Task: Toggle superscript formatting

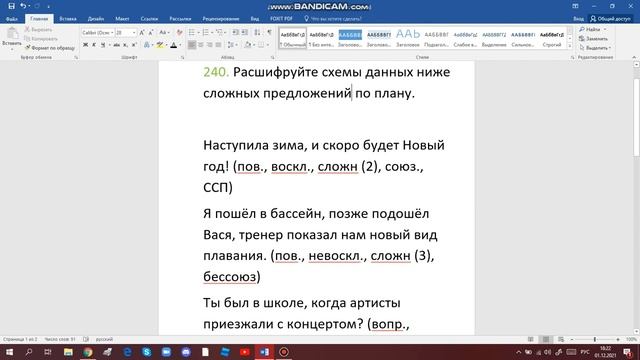Action: (134, 45)
